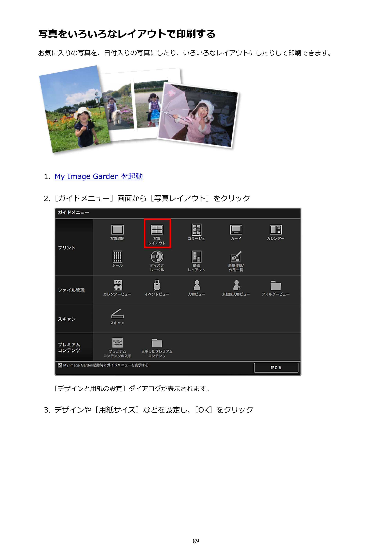Click the スキャン category label in sidebar
Viewport: 392px width, 555px height.
point(67,319)
